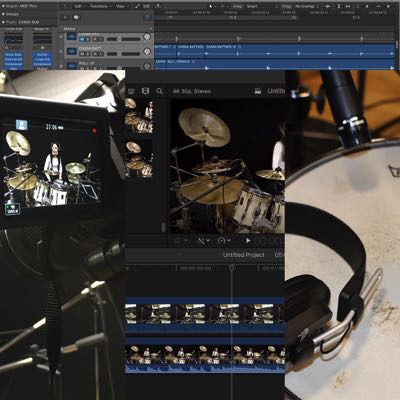Screen dimensions: 400x400
Task: Solo the first audio track
Action: click(x=87, y=39)
